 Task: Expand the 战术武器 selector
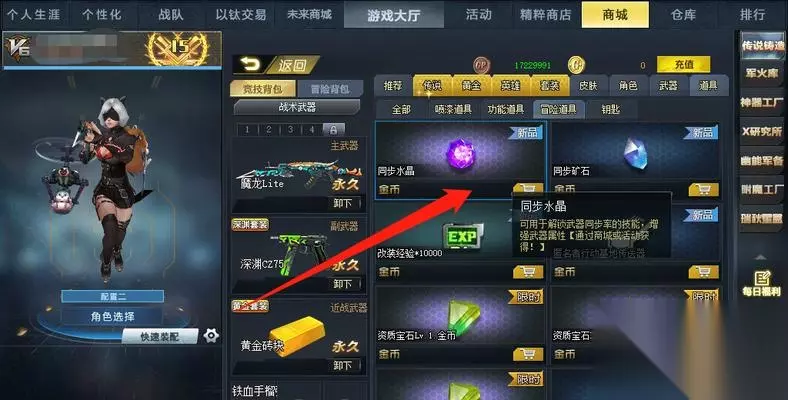click(x=297, y=107)
